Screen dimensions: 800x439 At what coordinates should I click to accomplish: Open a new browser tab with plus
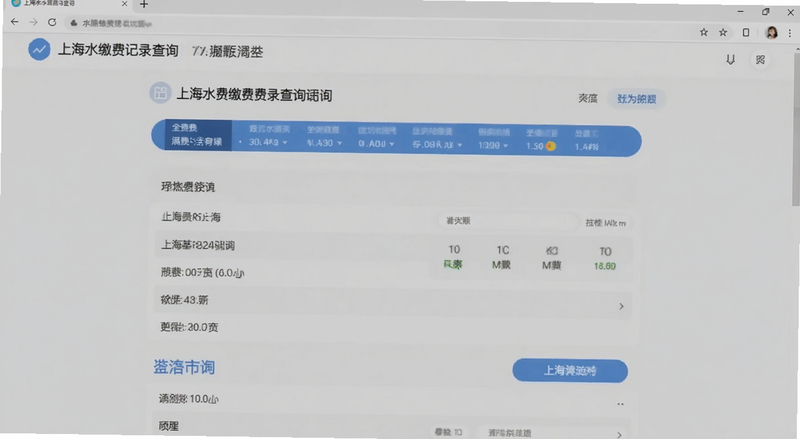pos(144,5)
